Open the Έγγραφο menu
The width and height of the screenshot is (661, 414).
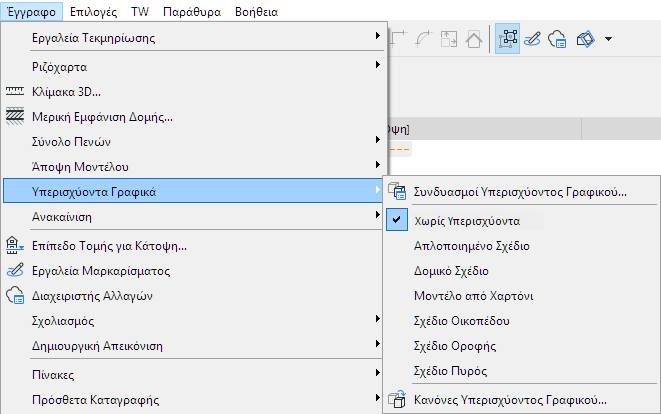tap(32, 12)
